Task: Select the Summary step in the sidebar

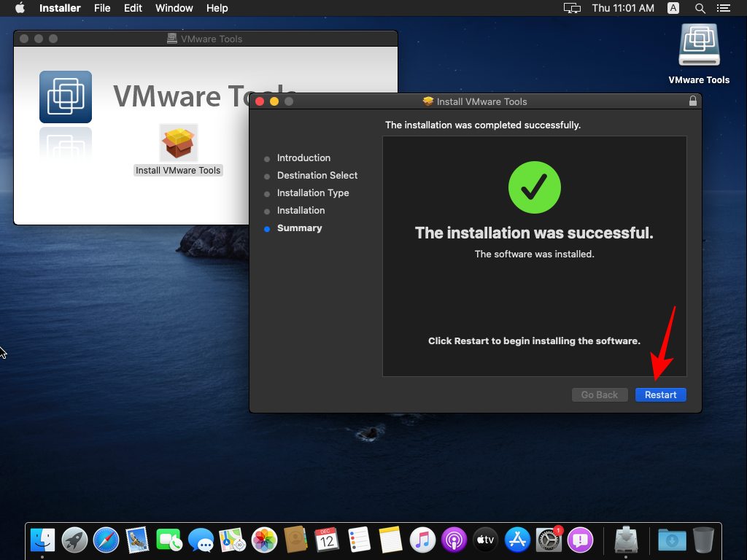Action: [299, 227]
